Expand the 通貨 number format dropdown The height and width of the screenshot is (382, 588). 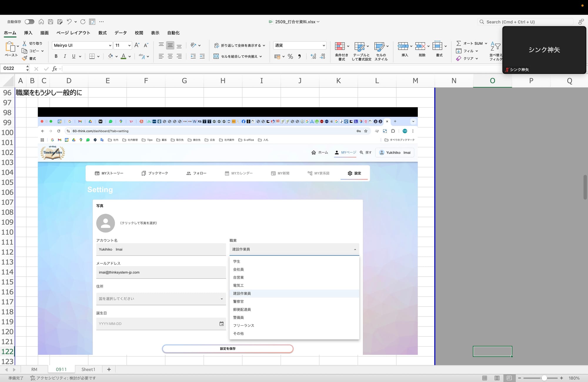coord(323,46)
